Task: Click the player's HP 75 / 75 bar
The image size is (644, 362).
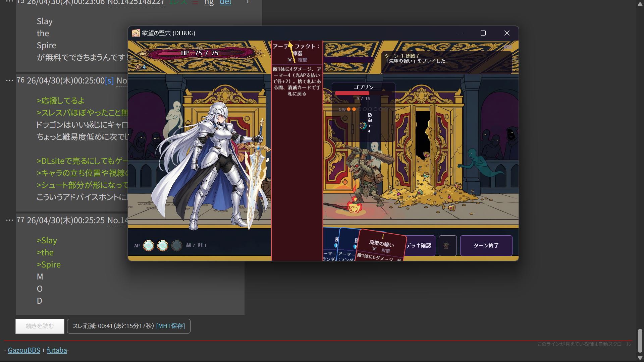Action: pyautogui.click(x=200, y=53)
